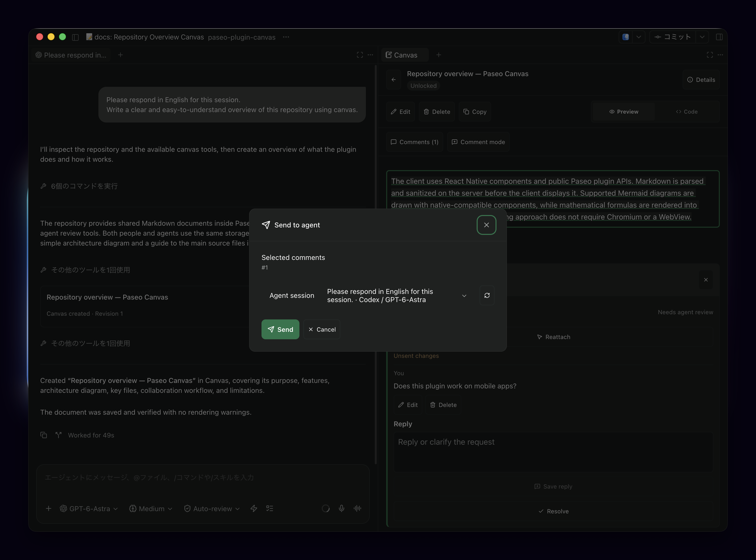Viewport: 756px width, 560px height.
Task: Switch to Preview view
Action: coord(624,112)
